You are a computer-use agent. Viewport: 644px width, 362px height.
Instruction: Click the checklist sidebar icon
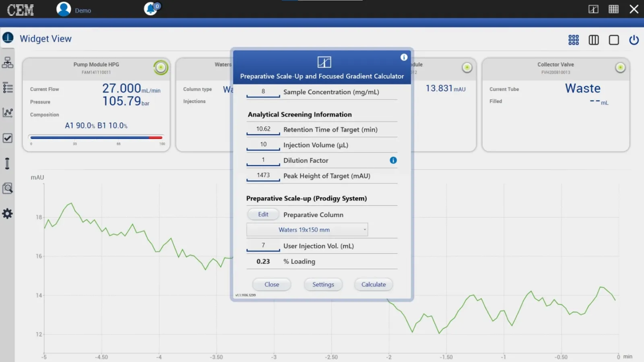click(x=7, y=138)
